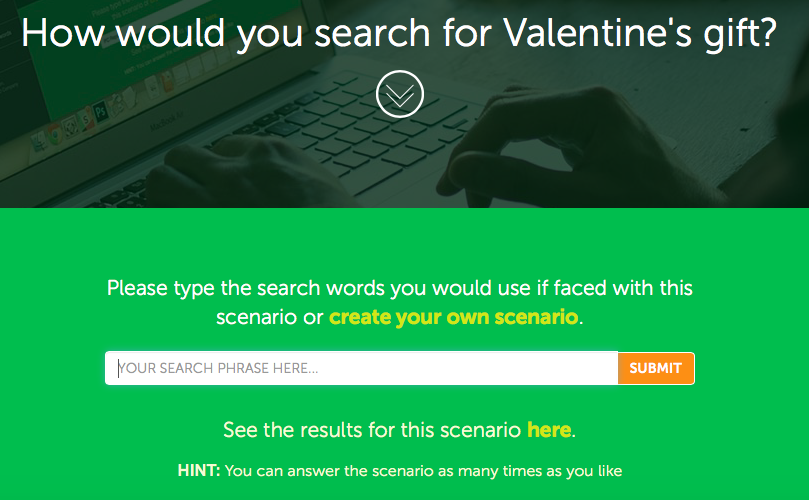Click the orange icon in the photographed dock

(167, 82)
